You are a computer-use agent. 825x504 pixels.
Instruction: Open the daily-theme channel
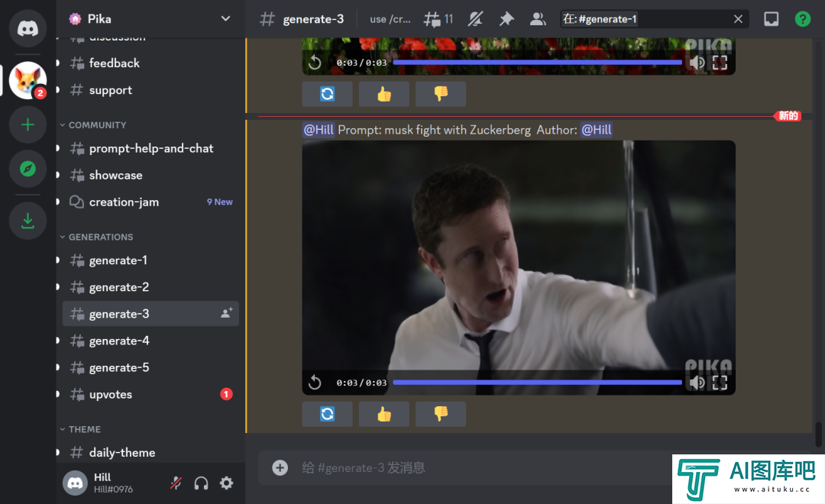click(150, 452)
